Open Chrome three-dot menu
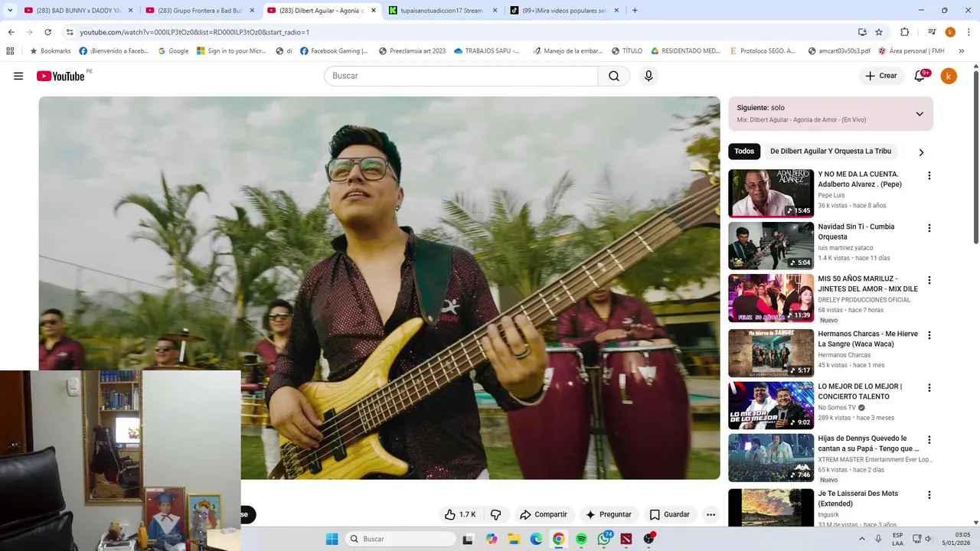This screenshot has height=551, width=980. coord(967,32)
